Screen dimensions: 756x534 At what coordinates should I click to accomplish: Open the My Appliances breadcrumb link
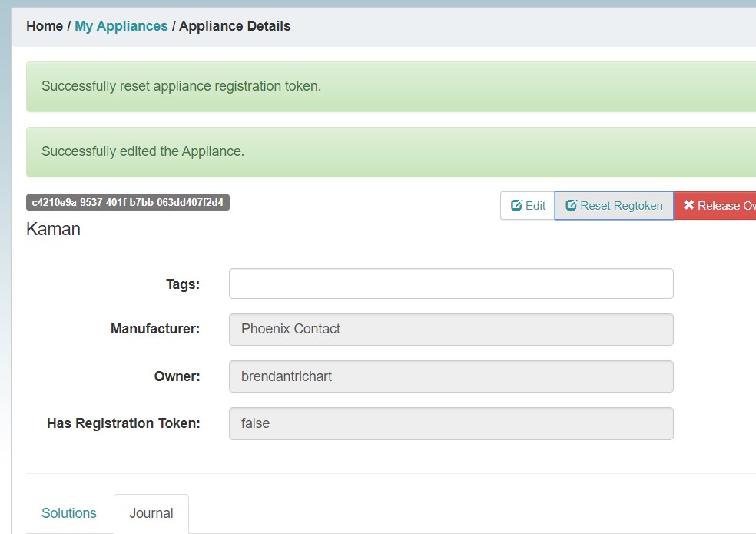(x=121, y=26)
